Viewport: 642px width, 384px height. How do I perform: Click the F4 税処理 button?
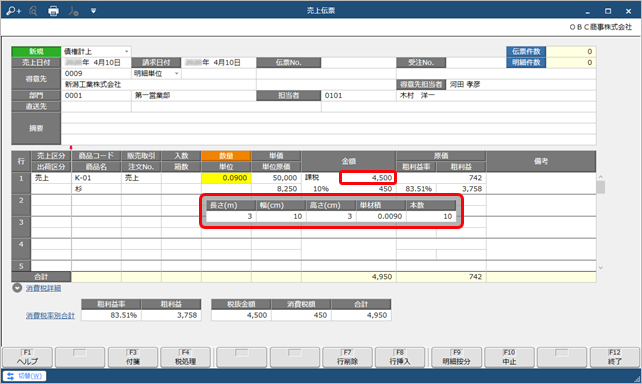point(185,357)
